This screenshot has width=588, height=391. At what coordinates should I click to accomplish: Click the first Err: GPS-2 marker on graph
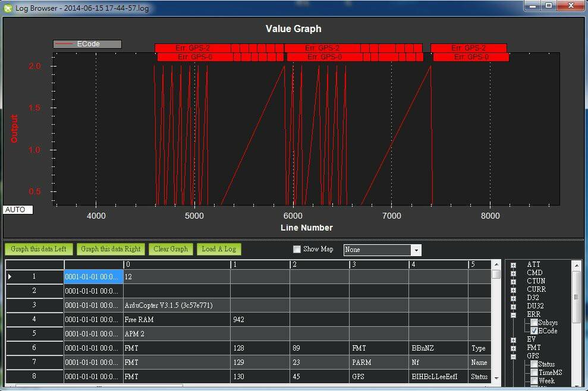pyautogui.click(x=192, y=48)
